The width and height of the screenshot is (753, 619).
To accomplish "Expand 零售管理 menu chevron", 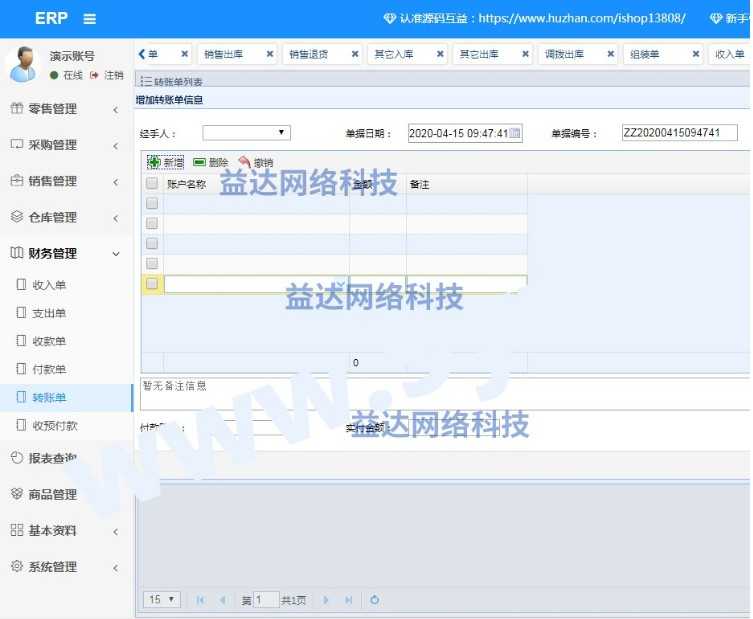I will (x=116, y=109).
